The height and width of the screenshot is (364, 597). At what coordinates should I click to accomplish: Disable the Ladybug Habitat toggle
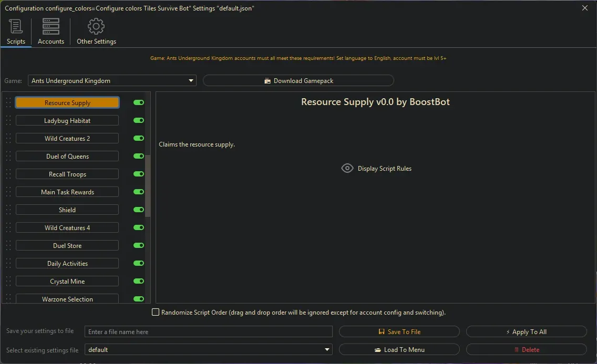(139, 121)
